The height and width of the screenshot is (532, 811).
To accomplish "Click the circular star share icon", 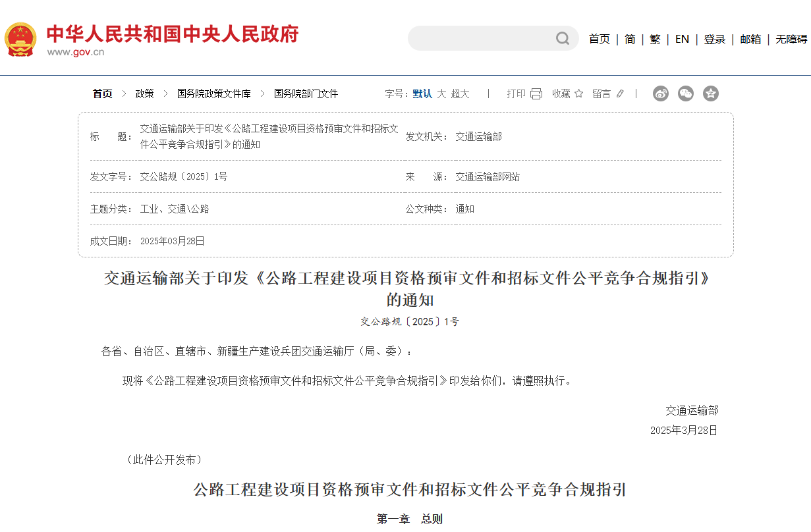I will pos(711,94).
